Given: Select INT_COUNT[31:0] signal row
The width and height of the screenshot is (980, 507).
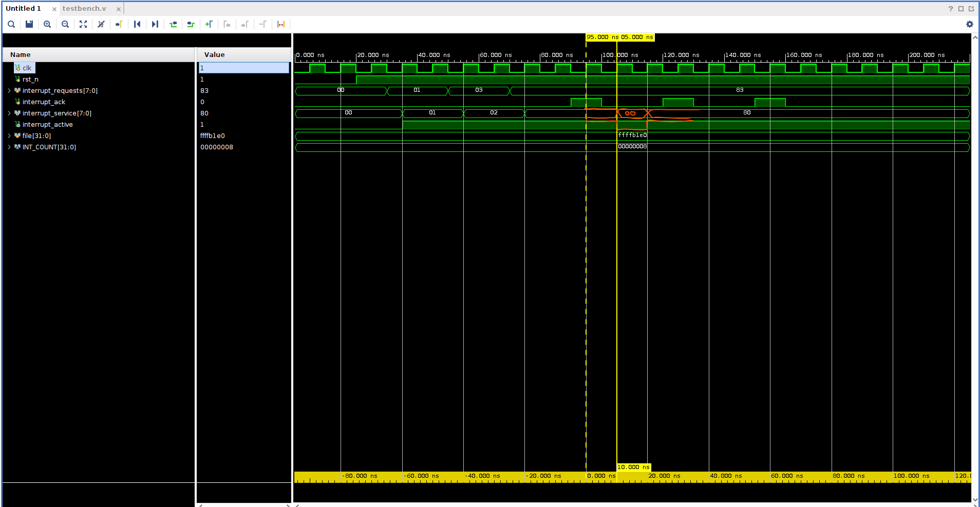Looking at the screenshot, I should pyautogui.click(x=49, y=147).
